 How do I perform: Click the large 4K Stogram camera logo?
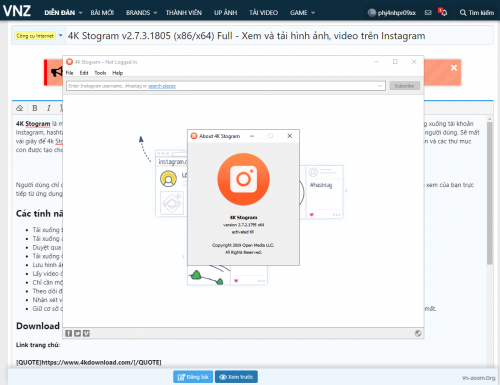[x=243, y=179]
